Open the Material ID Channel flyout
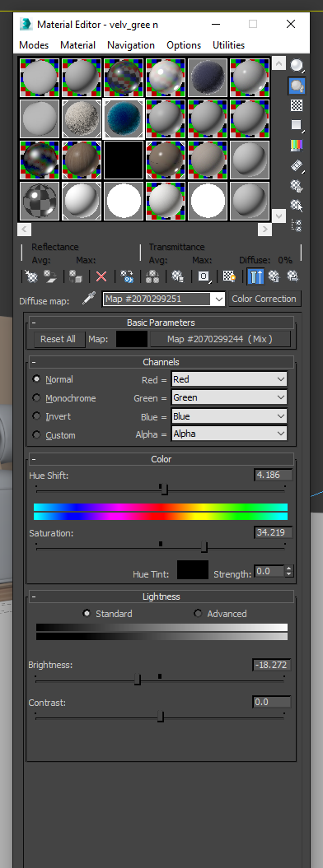Image resolution: width=323 pixels, height=868 pixels. pyautogui.click(x=204, y=276)
